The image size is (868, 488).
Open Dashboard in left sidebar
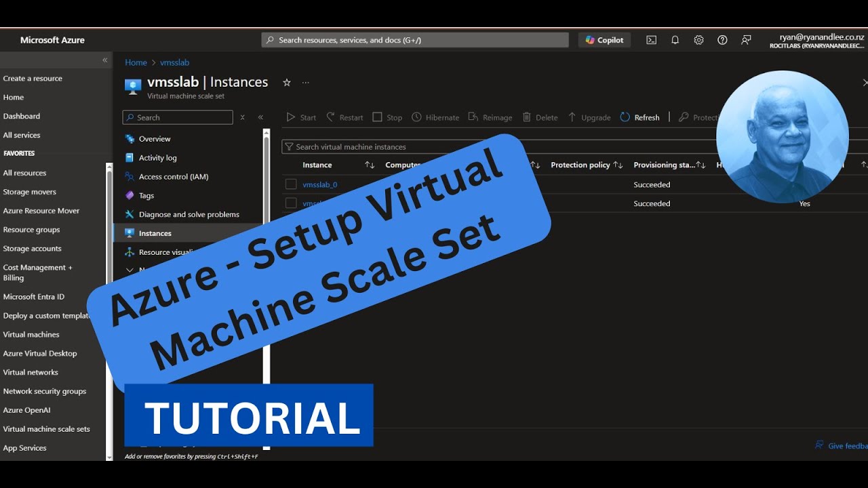[22, 116]
